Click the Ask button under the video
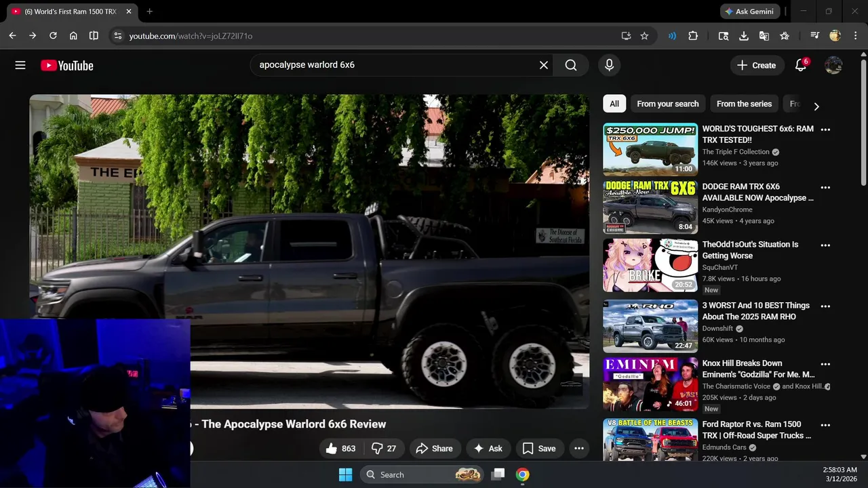The height and width of the screenshot is (488, 868). tap(488, 448)
